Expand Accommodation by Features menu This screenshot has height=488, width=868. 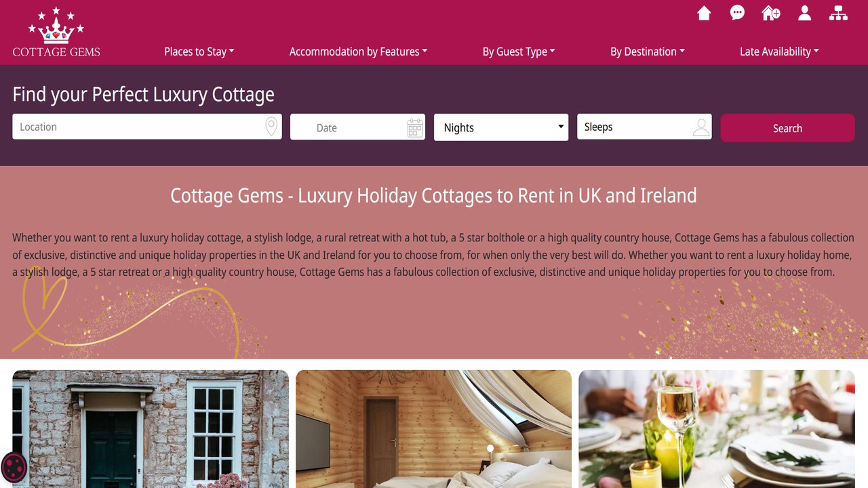[x=358, y=52]
